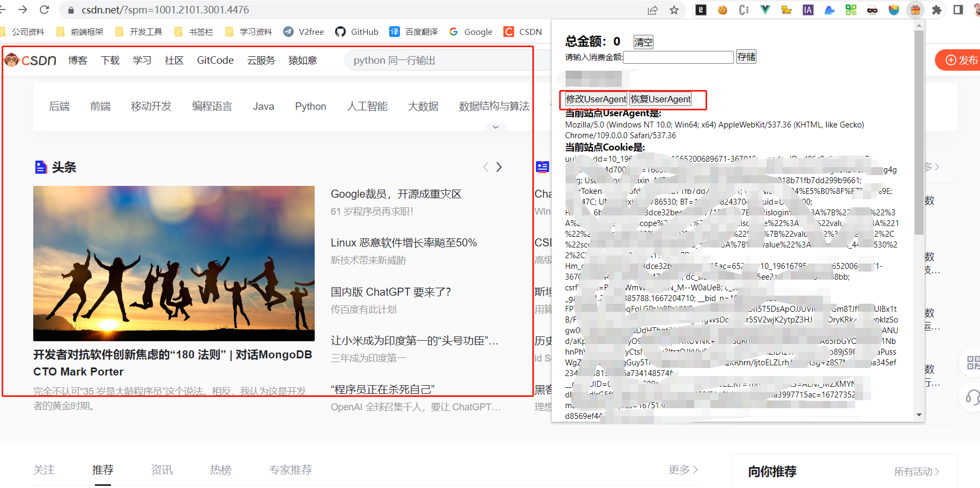Share this page from the address bar

pyautogui.click(x=652, y=10)
